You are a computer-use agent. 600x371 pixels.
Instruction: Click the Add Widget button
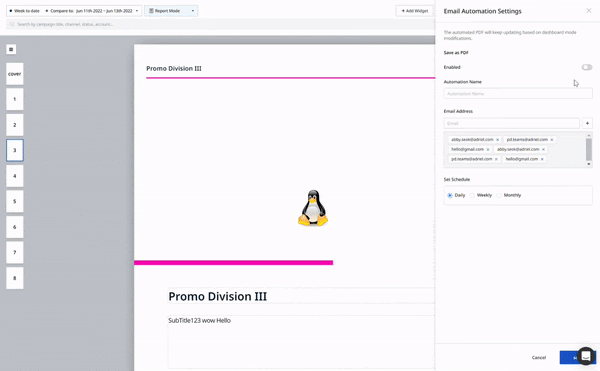click(414, 11)
